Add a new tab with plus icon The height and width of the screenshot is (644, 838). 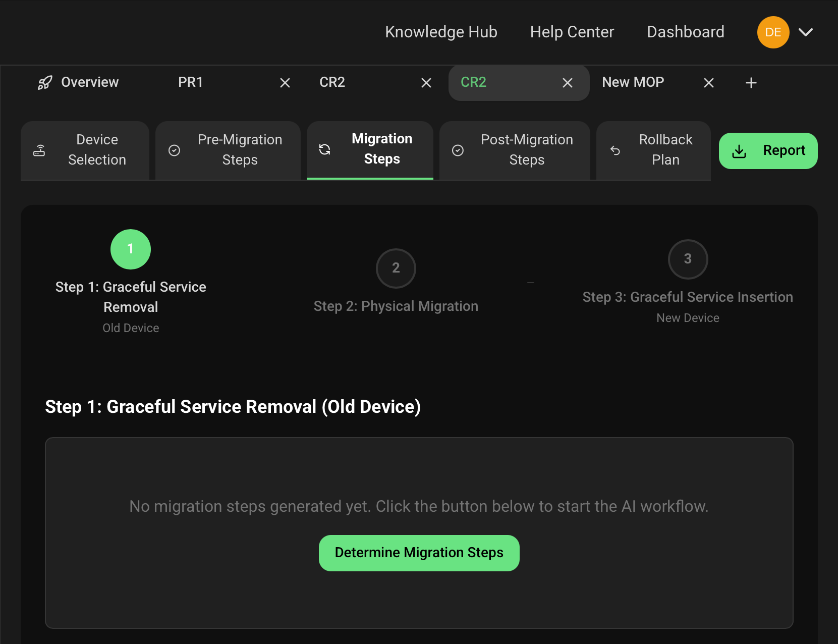751,83
